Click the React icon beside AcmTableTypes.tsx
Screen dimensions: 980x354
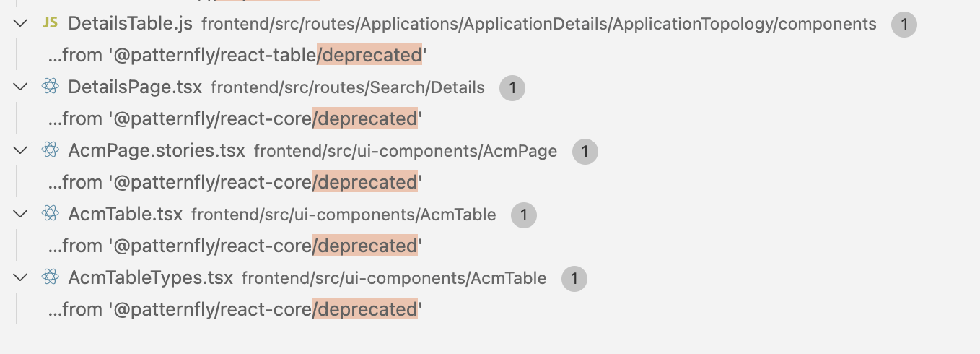click(50, 278)
